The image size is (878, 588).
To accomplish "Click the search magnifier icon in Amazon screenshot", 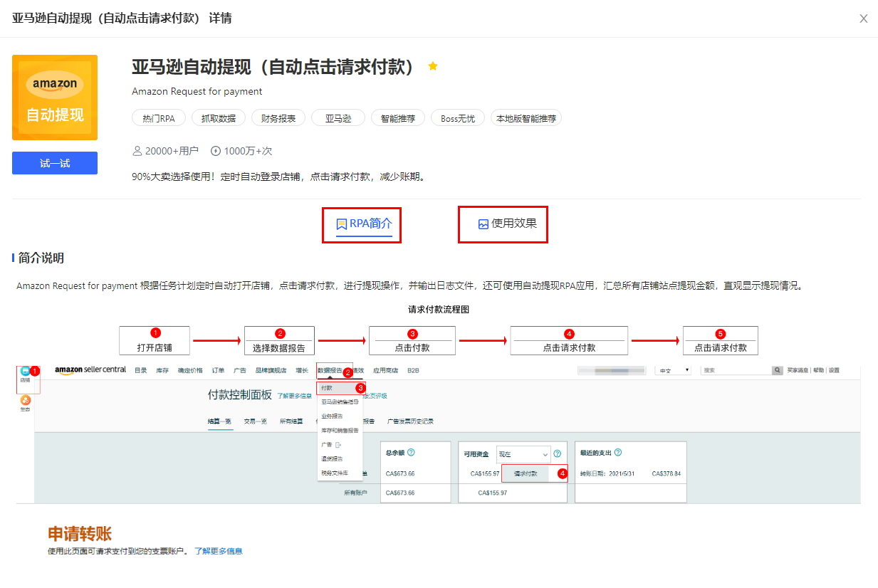I will [778, 370].
